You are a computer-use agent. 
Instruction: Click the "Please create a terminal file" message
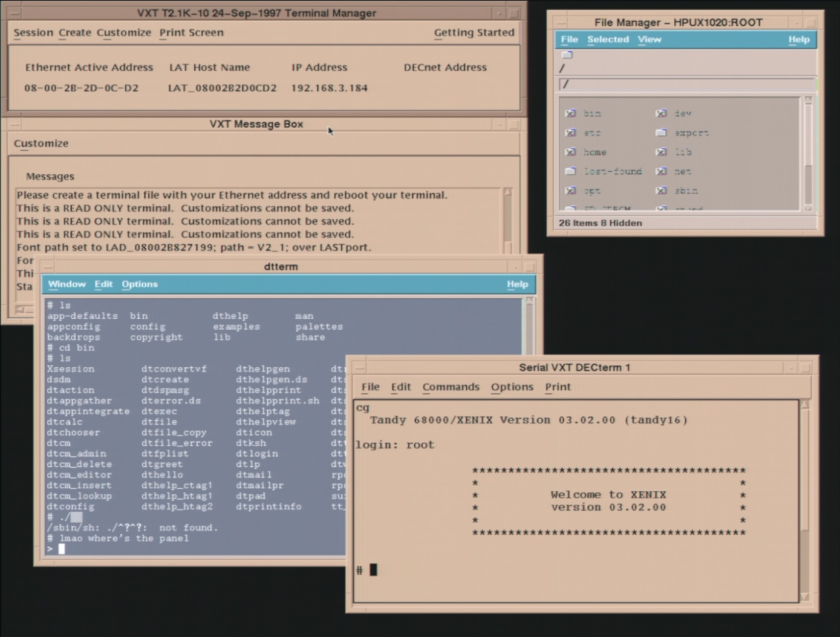(232, 195)
